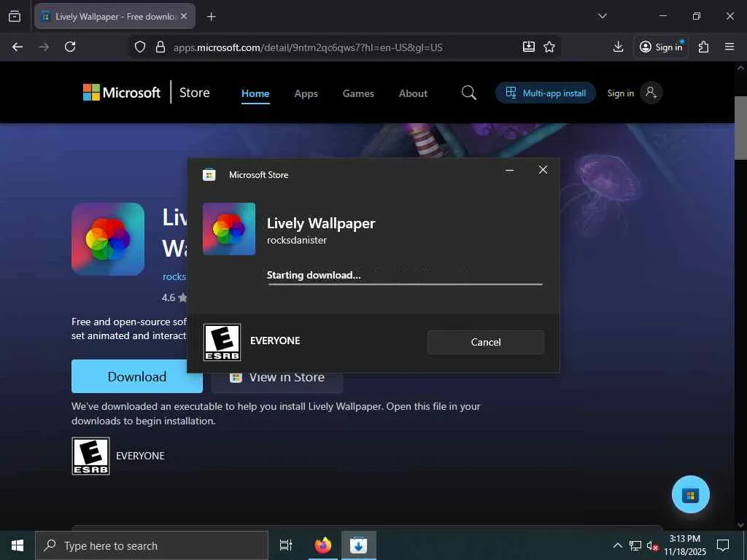Click the user profile avatar icon
Viewport: 747px width, 560px height.
click(x=651, y=93)
